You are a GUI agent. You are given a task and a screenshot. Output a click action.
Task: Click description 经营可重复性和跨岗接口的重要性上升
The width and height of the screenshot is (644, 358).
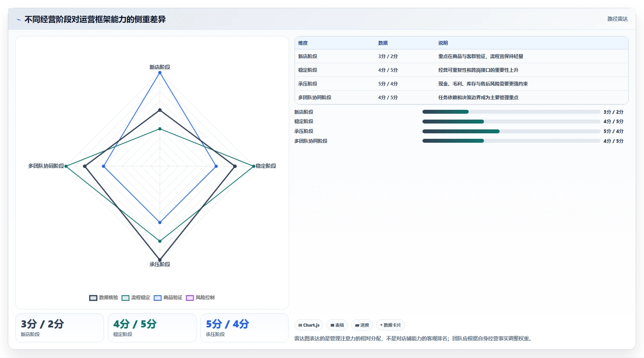(478, 70)
